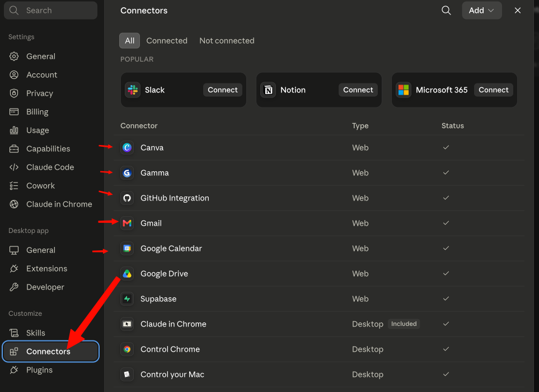Click the Supabase connector icon
Image resolution: width=539 pixels, height=392 pixels.
(x=127, y=299)
